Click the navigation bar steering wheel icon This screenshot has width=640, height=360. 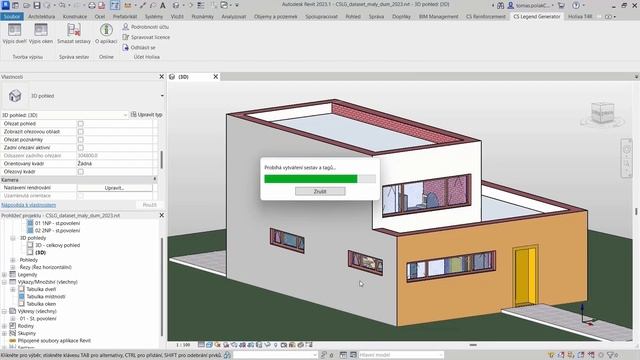click(x=627, y=150)
